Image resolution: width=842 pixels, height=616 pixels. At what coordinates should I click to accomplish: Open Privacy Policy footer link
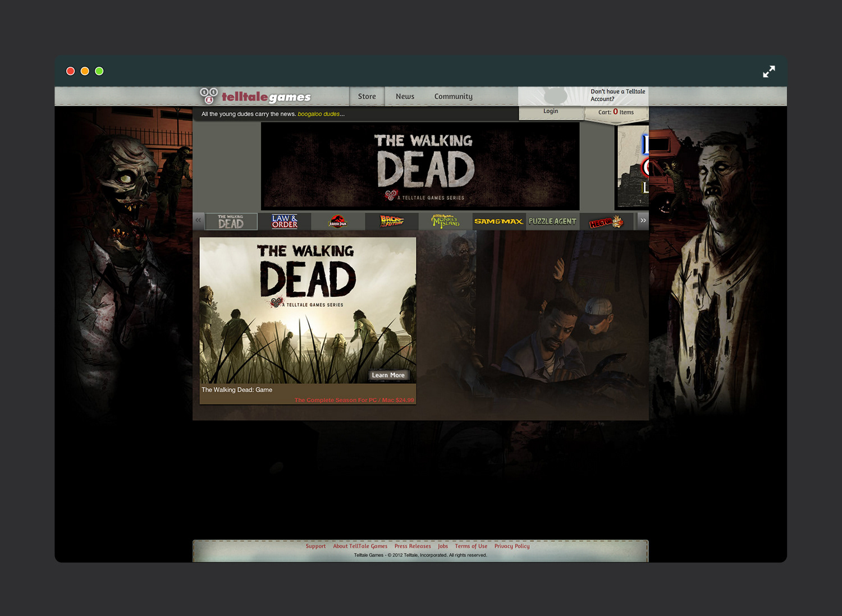click(x=512, y=546)
